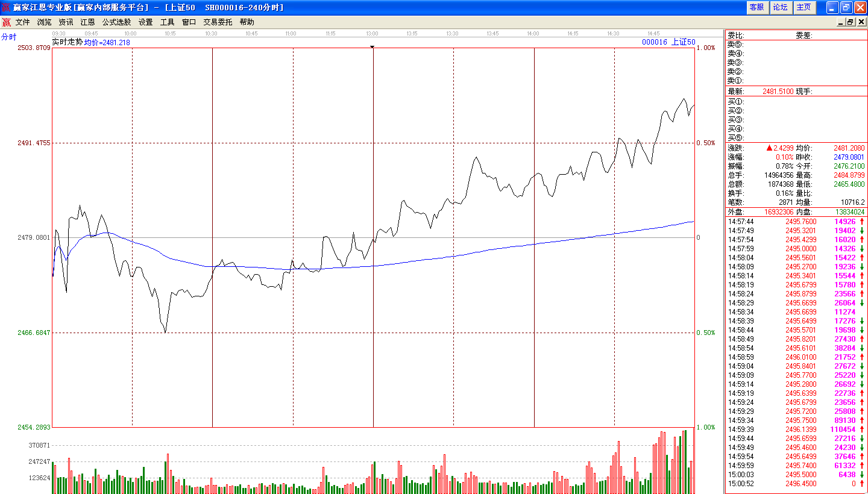Open the 交易委托 menu
This screenshot has height=494, width=868.
218,22
